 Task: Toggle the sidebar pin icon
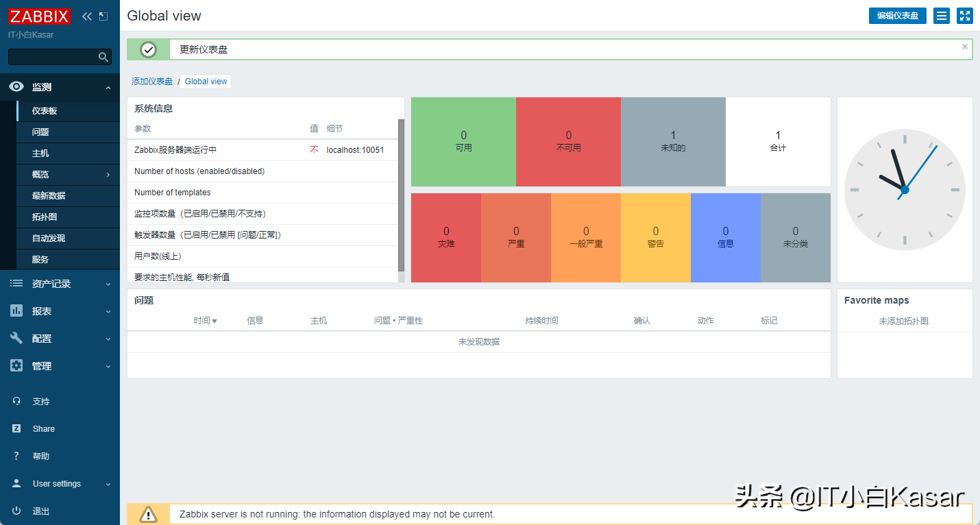[x=103, y=15]
